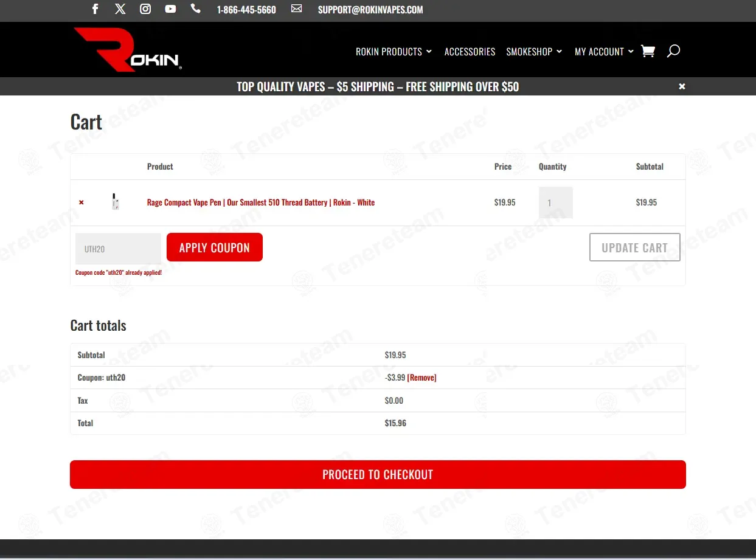
Task: Click the $15.96 total value
Action: pos(395,423)
